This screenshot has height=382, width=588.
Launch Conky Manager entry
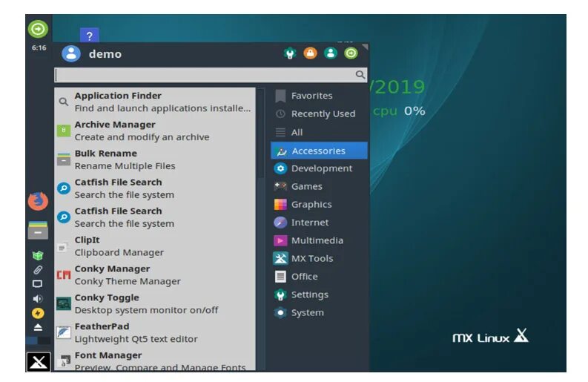click(155, 275)
